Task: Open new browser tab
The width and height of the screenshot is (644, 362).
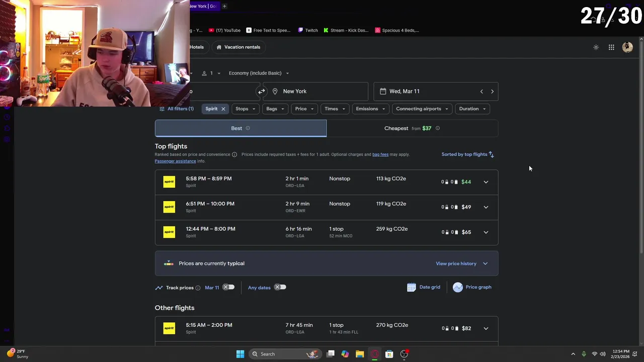Action: coord(224,6)
